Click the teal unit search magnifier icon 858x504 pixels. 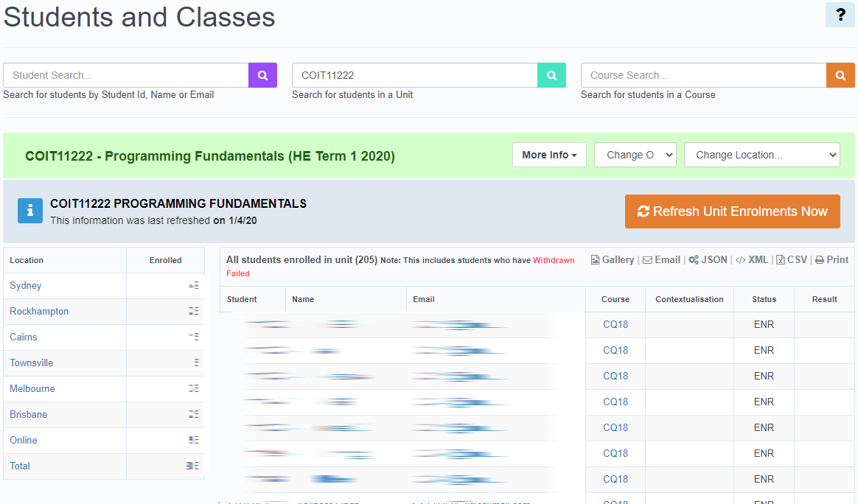[551, 75]
